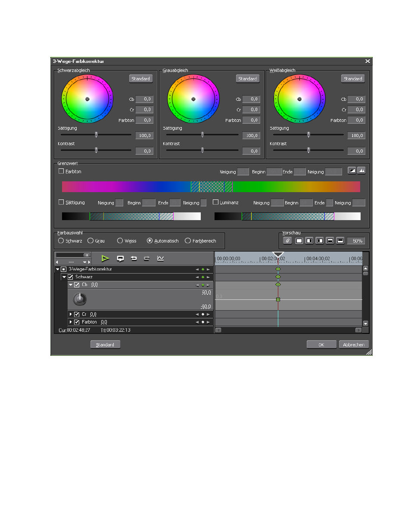Click the keyframe diamond on the Cr row
The image size is (411, 532).
(x=203, y=314)
